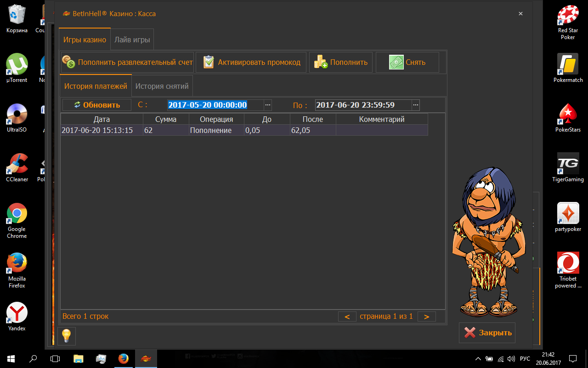588x368 pixels.
Task: Click the Активировать промокод button
Action: pos(252,62)
